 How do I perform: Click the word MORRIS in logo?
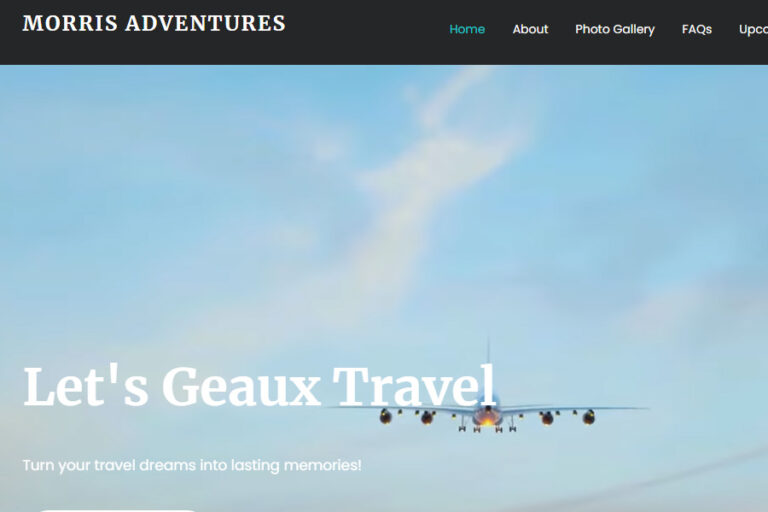[x=70, y=24]
